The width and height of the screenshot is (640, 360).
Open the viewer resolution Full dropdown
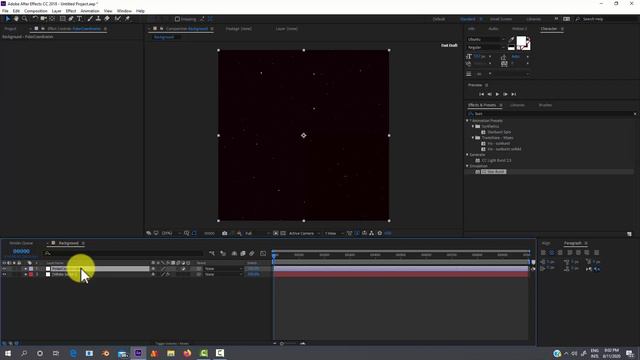pyautogui.click(x=257, y=233)
